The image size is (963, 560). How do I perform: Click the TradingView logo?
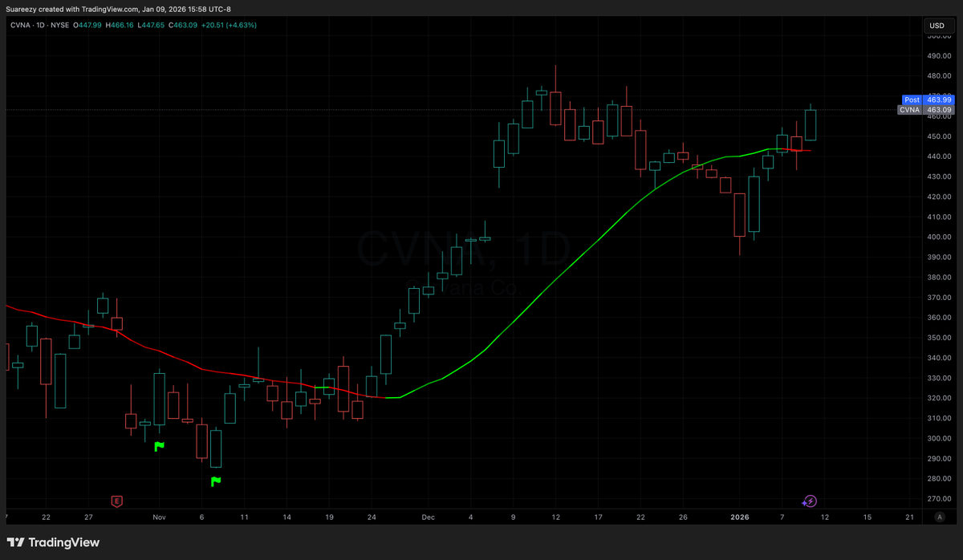54,542
